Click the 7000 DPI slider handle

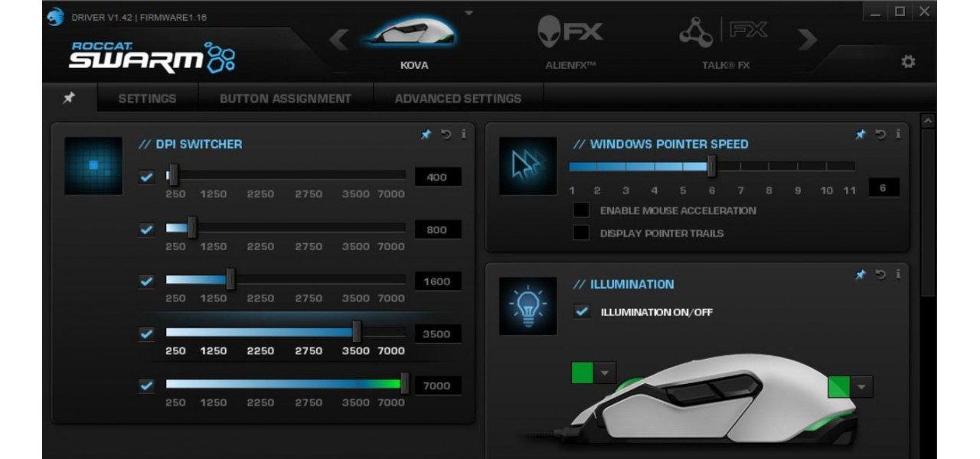coord(405,383)
